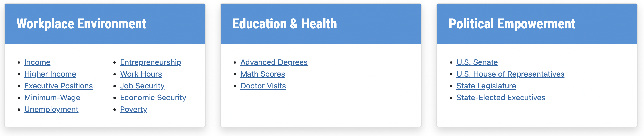Go to Executive Positions
644x136 pixels.
(x=58, y=86)
